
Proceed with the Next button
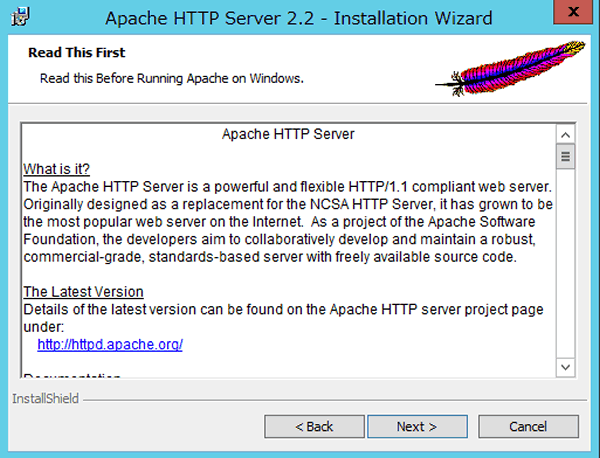[416, 426]
